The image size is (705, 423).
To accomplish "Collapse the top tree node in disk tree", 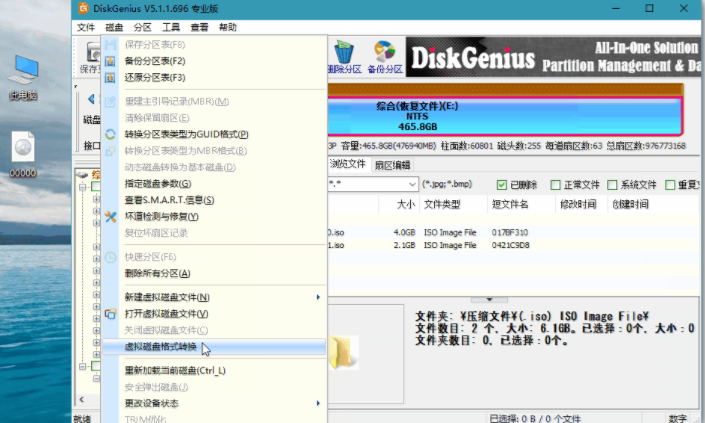I will point(83,187).
